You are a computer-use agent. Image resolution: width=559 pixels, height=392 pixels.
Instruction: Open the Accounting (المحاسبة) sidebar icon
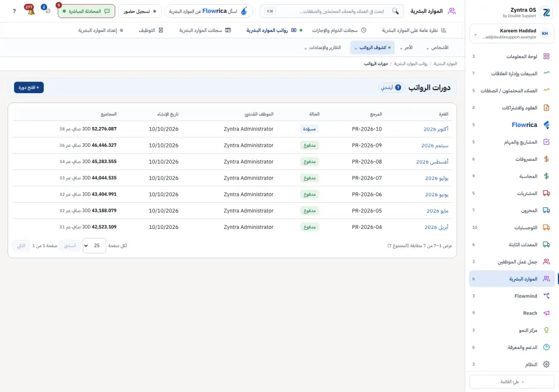546,176
